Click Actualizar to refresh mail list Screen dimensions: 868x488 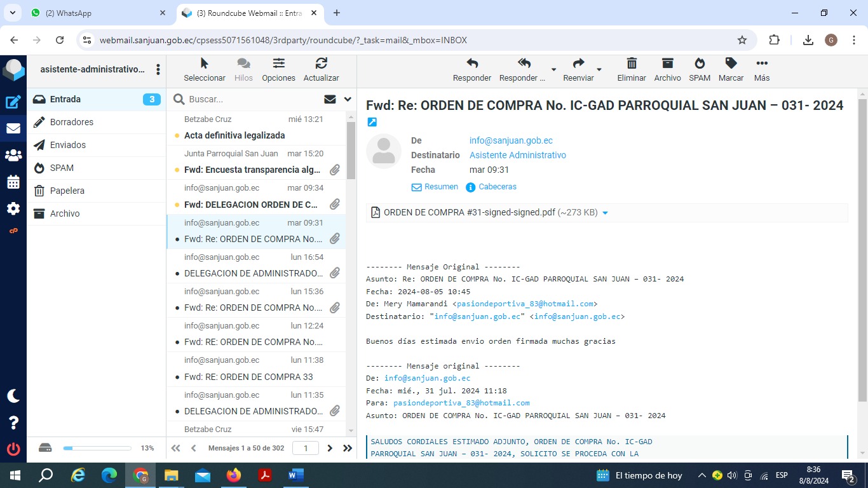[321, 70]
